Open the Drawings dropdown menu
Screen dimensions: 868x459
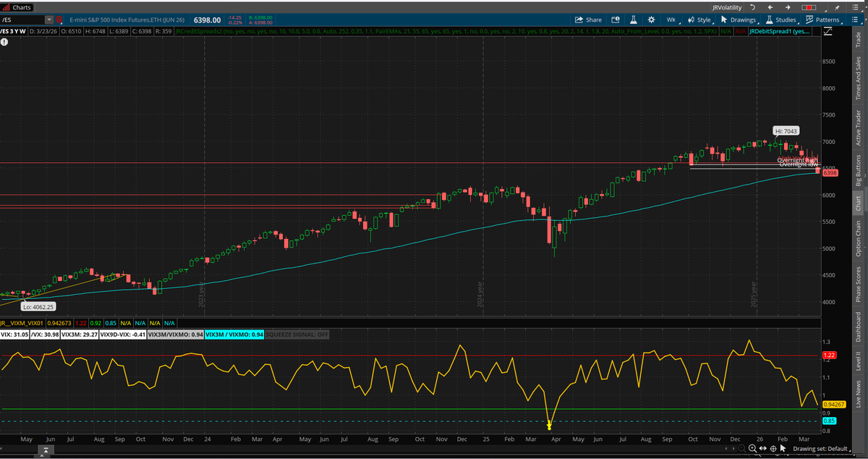tap(738, 20)
